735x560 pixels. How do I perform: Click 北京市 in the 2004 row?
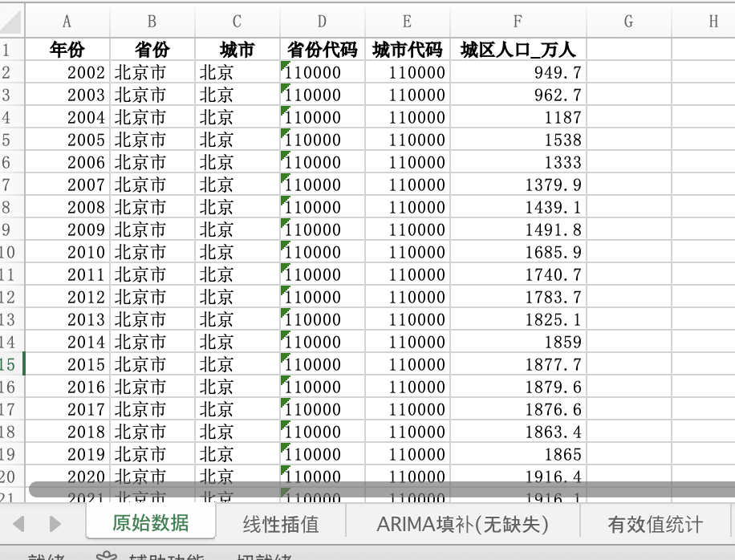pyautogui.click(x=152, y=117)
